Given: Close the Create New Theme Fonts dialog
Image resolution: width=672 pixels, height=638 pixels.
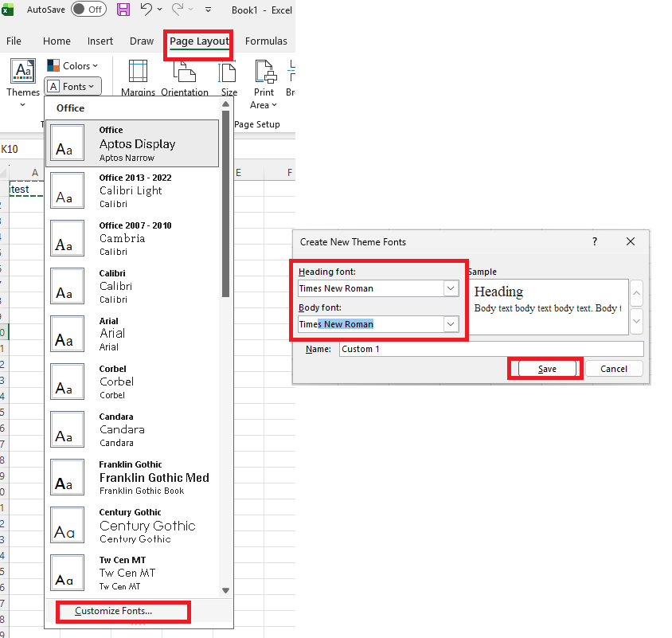Looking at the screenshot, I should point(631,242).
